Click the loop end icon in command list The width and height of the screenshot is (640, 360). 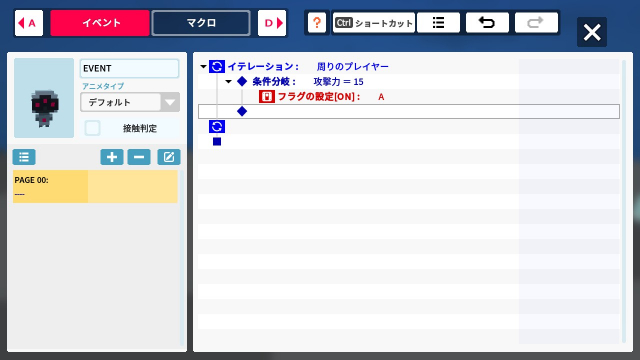[217, 127]
